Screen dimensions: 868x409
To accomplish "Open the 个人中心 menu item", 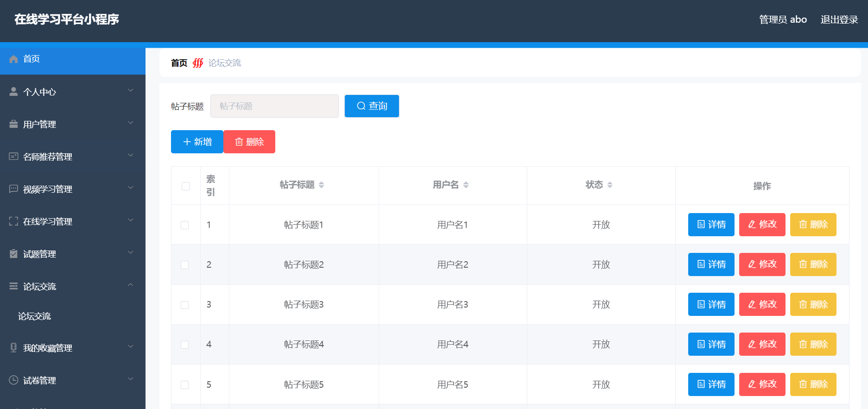I will (x=73, y=92).
